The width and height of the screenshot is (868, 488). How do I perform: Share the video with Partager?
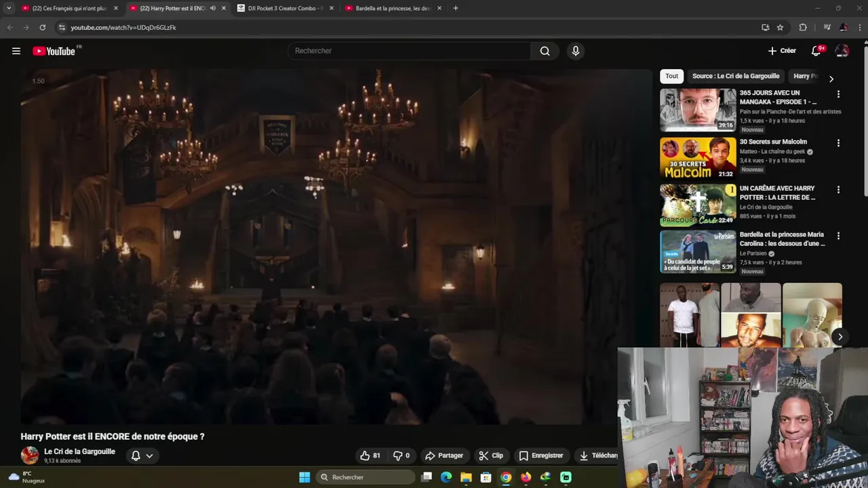(443, 455)
